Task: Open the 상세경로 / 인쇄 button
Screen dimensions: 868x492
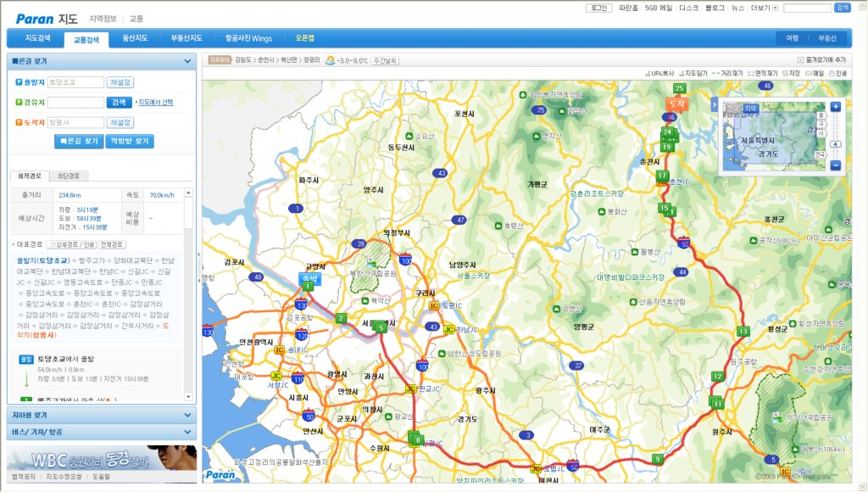Action: tap(71, 244)
